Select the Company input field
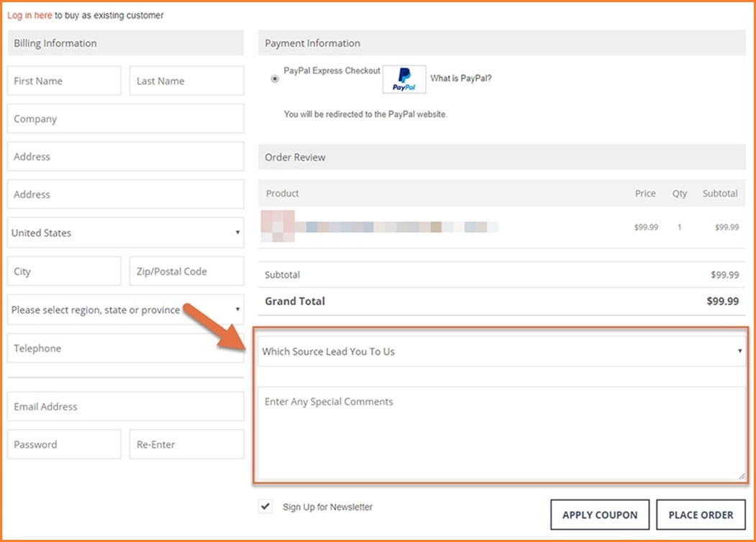 (125, 119)
